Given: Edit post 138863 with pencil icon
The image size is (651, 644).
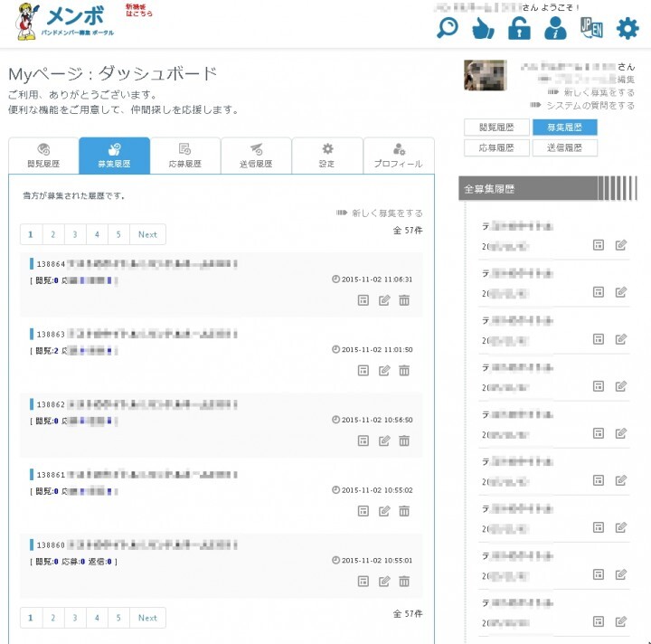Looking at the screenshot, I should click(x=384, y=370).
